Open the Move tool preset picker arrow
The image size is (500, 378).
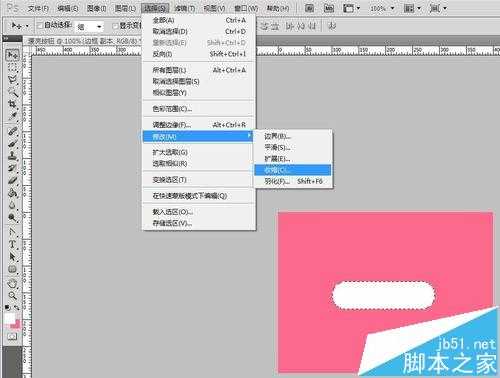pyautogui.click(x=27, y=26)
